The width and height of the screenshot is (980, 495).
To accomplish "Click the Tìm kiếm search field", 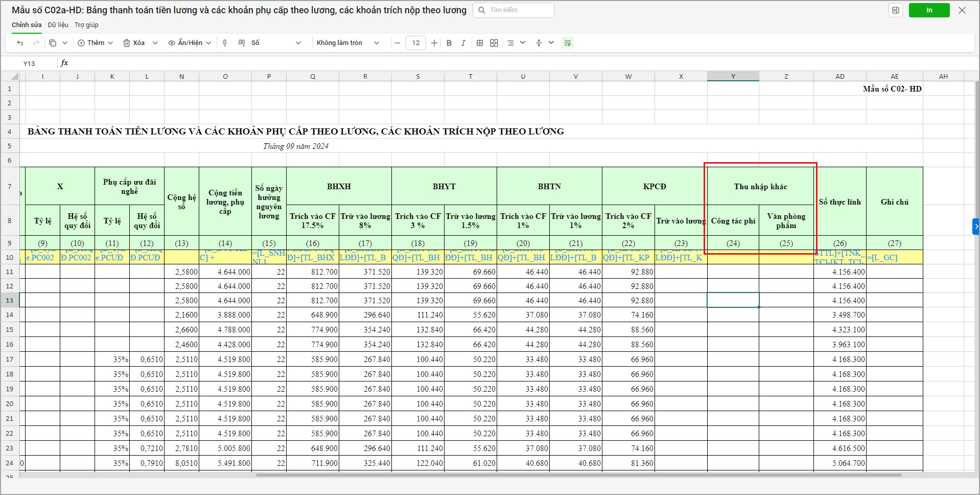I will (x=519, y=10).
